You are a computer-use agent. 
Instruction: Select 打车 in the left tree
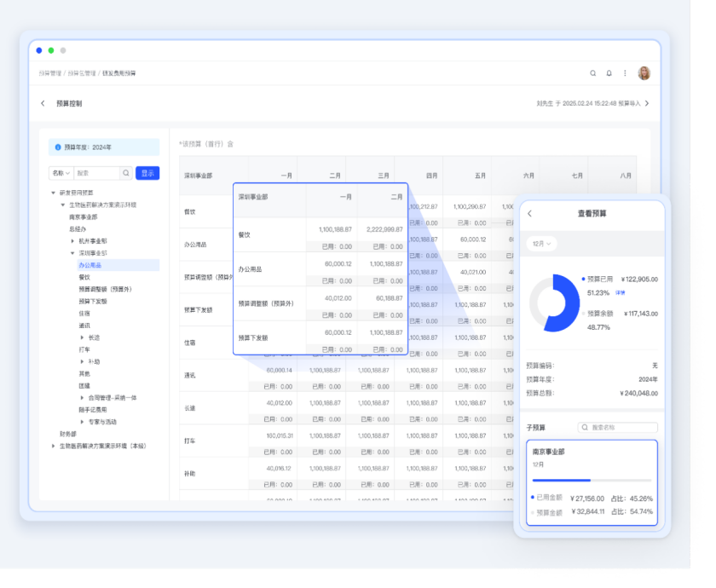tap(84, 349)
